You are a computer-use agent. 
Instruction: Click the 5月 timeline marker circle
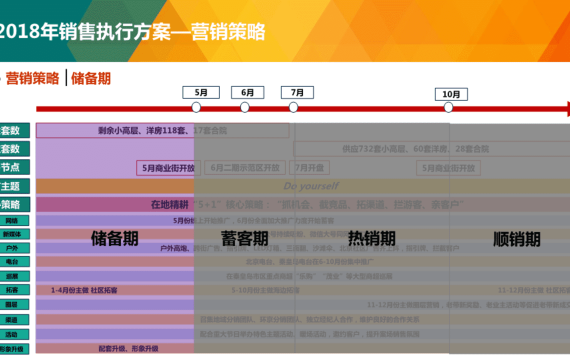click(x=196, y=107)
